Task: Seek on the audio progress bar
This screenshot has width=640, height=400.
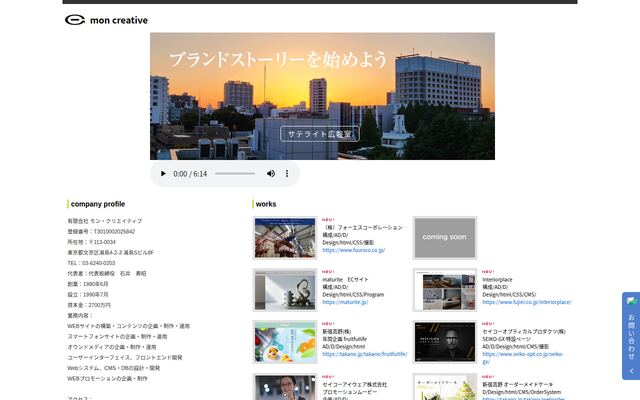Action: coord(235,173)
